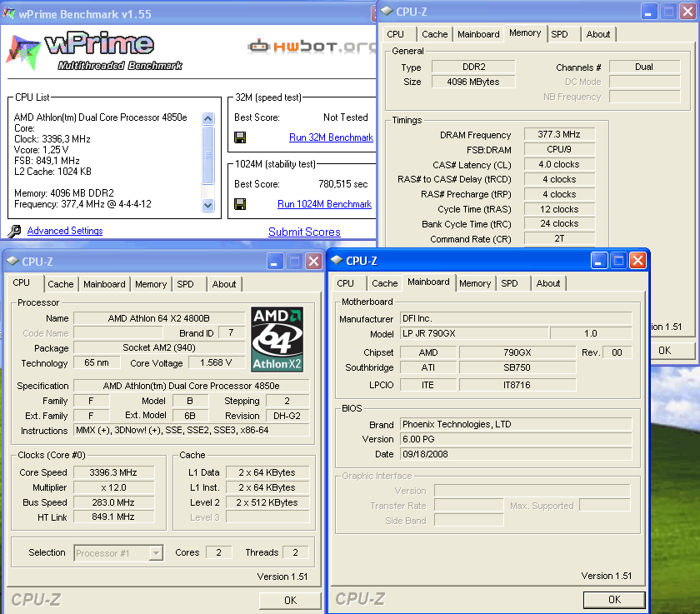The image size is (700, 614).
Task: Click the Specification field showing 4850e
Action: (x=191, y=386)
